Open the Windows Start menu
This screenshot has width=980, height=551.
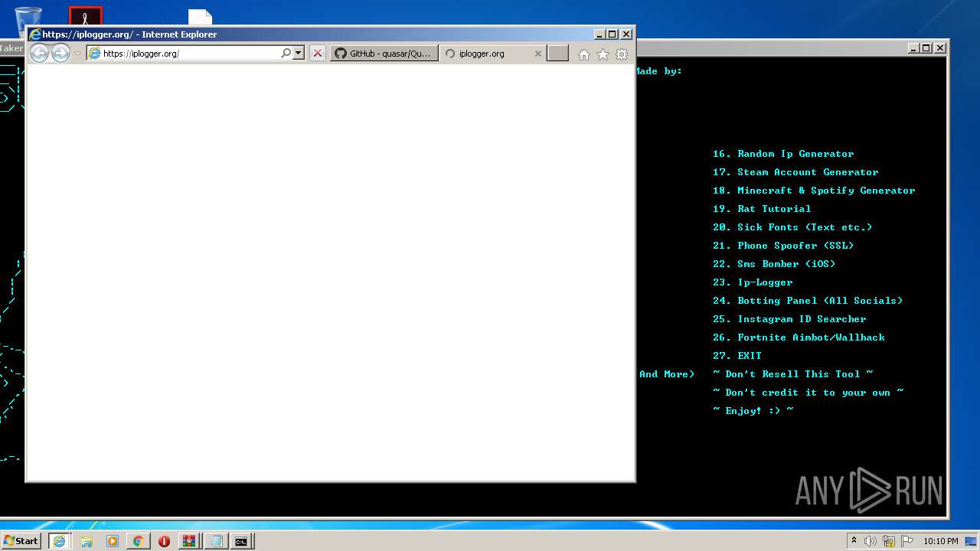point(21,541)
